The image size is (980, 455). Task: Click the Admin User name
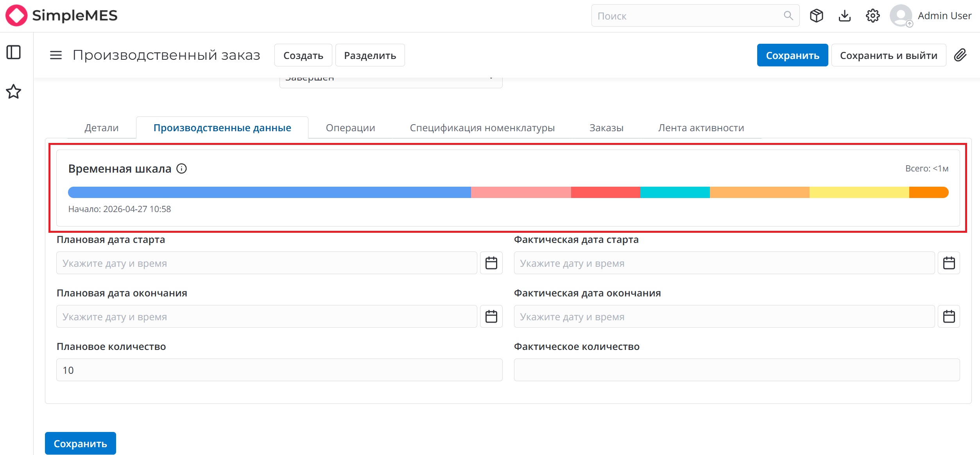point(944,16)
